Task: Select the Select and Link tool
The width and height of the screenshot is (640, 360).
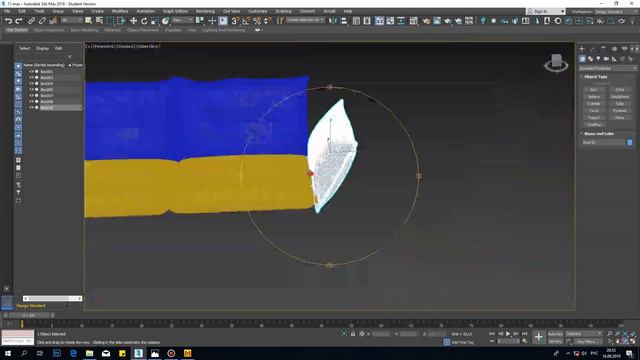Action: coord(31,21)
